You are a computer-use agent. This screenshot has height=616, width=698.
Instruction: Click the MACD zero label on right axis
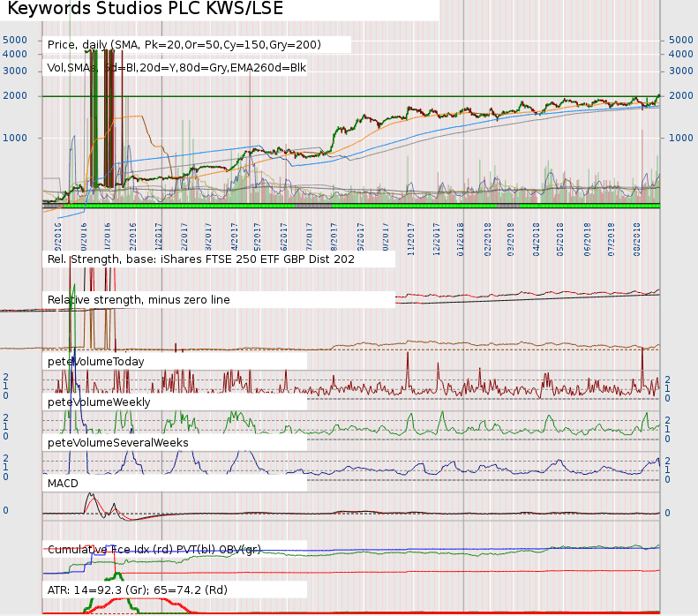pos(667,513)
